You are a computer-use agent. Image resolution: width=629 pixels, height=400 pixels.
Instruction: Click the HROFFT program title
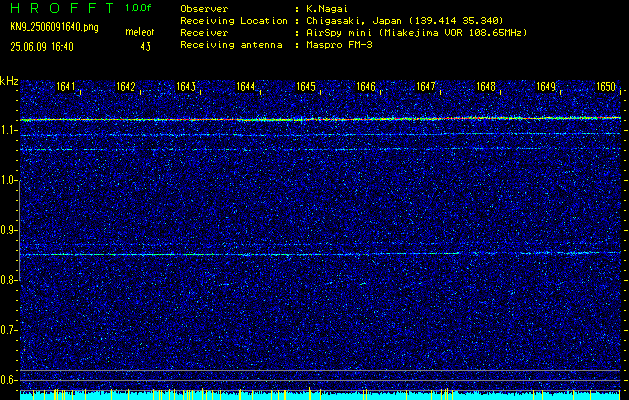61,8
